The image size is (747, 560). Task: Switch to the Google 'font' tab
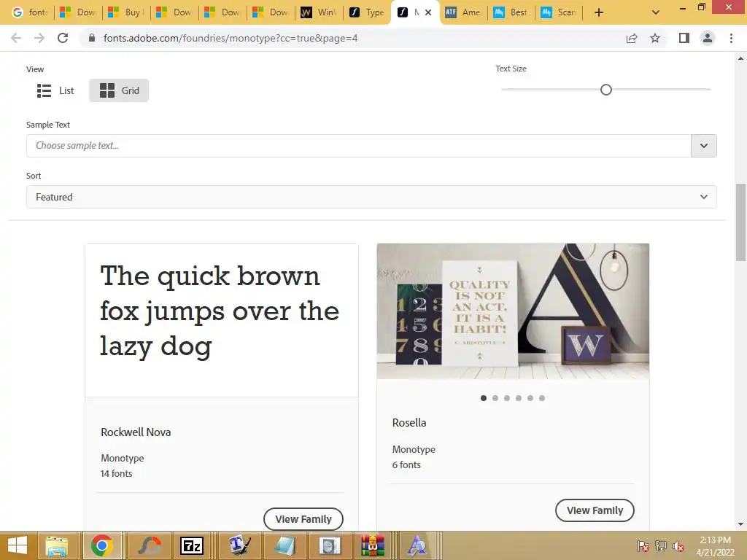pos(29,12)
